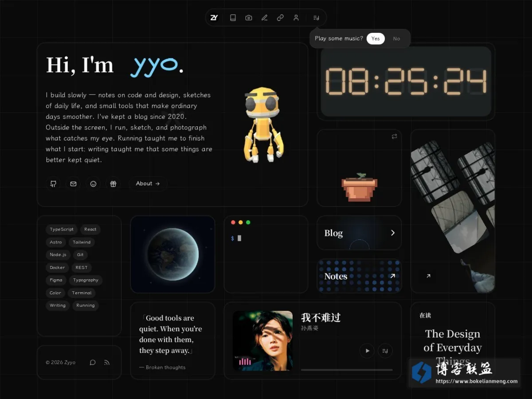Click the pen icon in navigation bar
Image resolution: width=532 pixels, height=399 pixels.
[265, 18]
